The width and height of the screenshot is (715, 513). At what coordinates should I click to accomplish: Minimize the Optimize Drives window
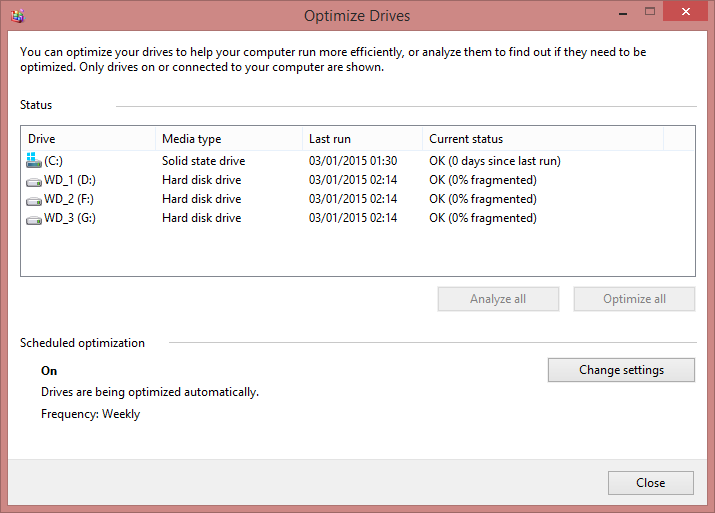(x=615, y=13)
